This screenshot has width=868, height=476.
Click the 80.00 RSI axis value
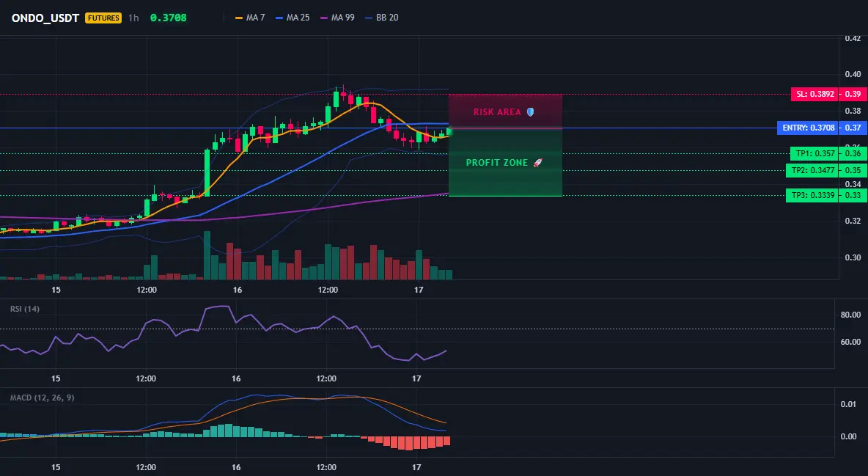(x=851, y=315)
